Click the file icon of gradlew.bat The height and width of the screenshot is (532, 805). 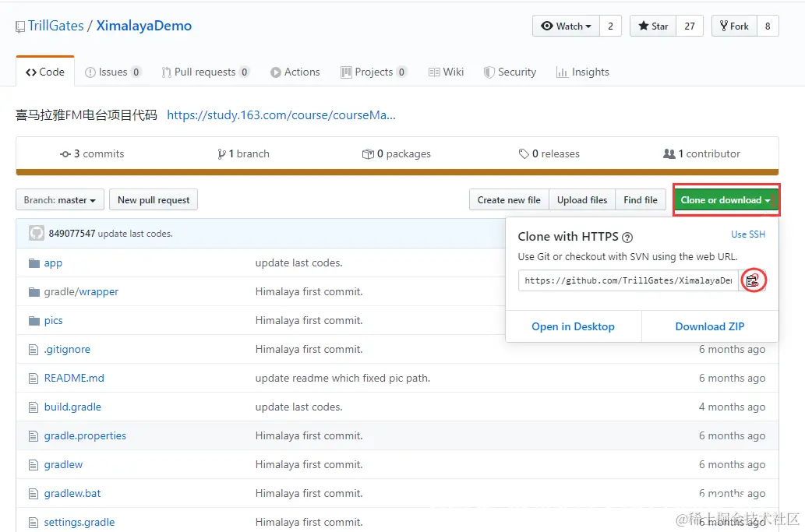pyautogui.click(x=34, y=494)
